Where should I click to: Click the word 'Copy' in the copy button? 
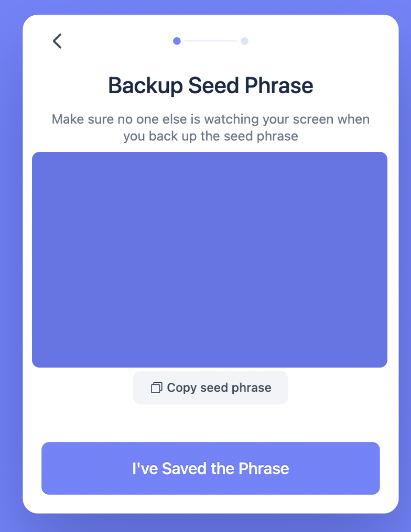(182, 388)
